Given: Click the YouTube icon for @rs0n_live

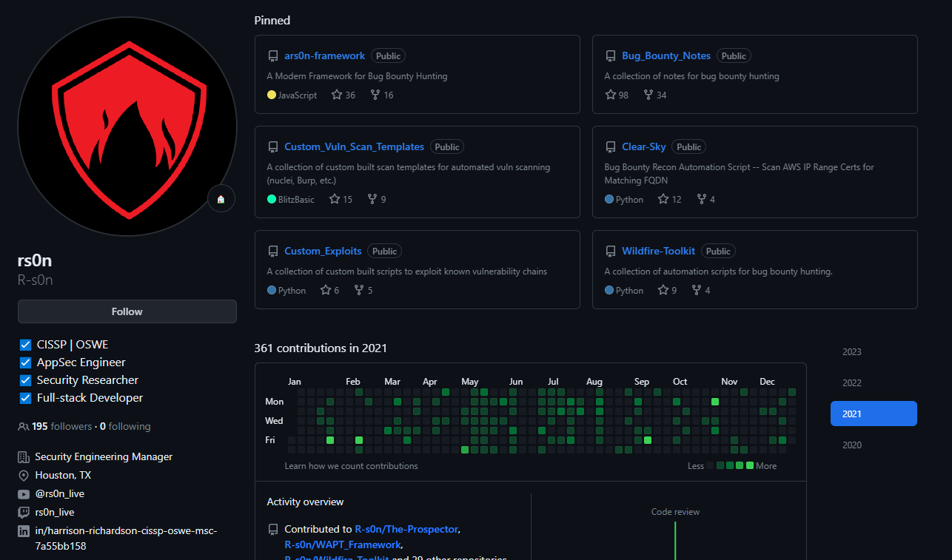Looking at the screenshot, I should [x=23, y=494].
